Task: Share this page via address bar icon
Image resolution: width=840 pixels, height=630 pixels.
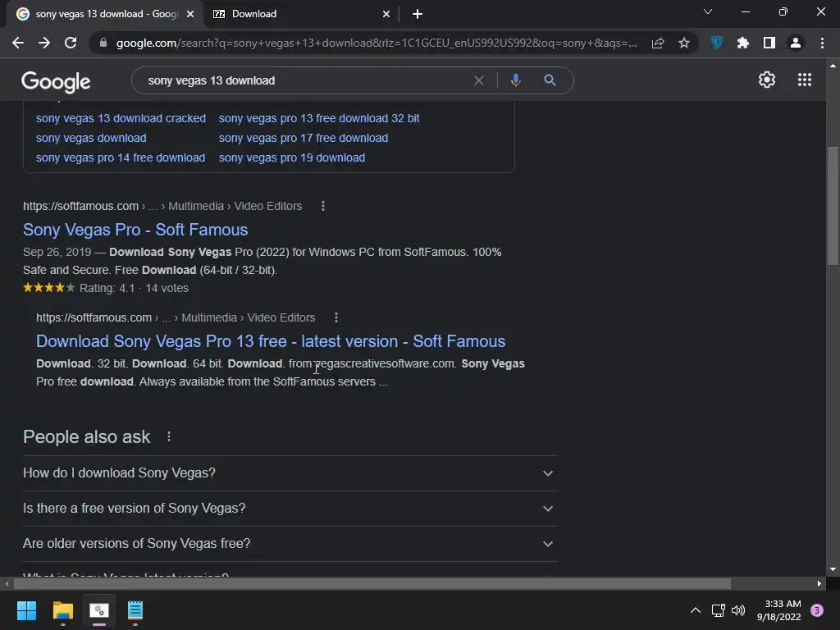Action: click(x=658, y=43)
